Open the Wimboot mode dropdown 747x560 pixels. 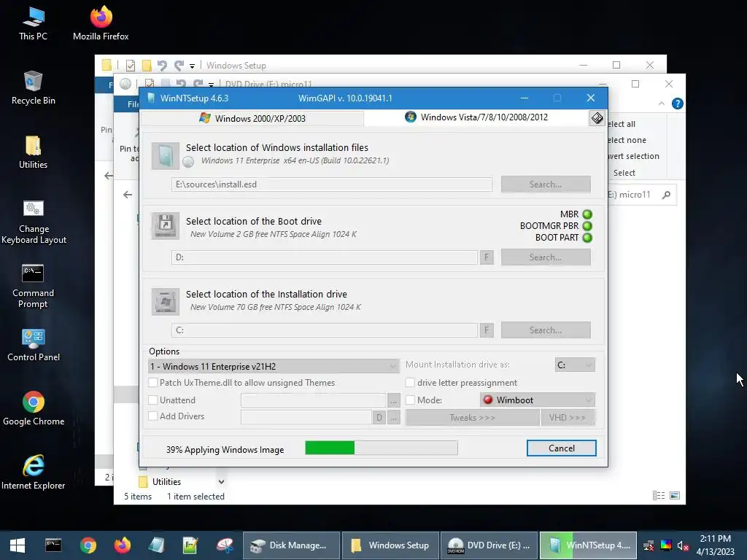(538, 400)
